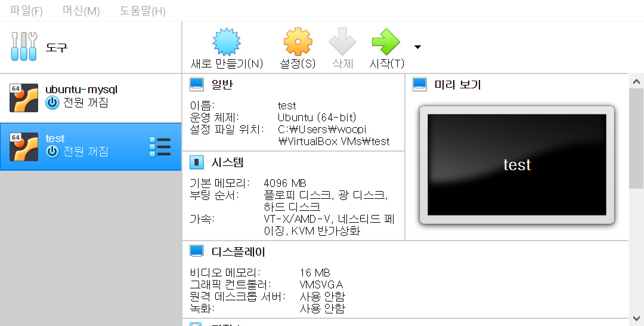Click the scrollbar down arrow

pos(636,318)
